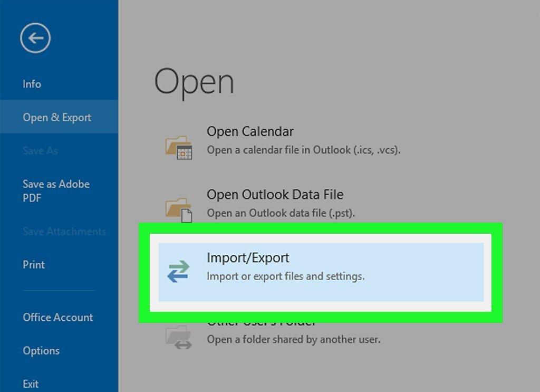Screen dimensions: 540x392
Task: Click the disabled Save As item
Action: pyautogui.click(x=40, y=150)
